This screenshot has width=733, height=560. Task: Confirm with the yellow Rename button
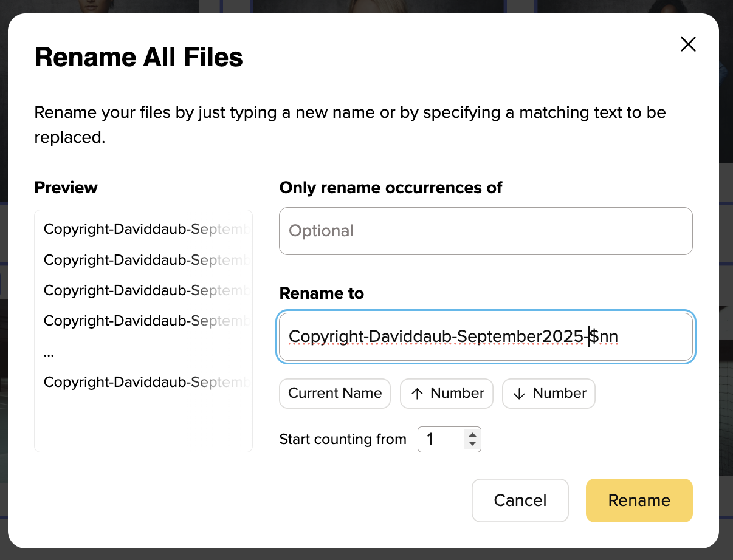pyautogui.click(x=639, y=500)
